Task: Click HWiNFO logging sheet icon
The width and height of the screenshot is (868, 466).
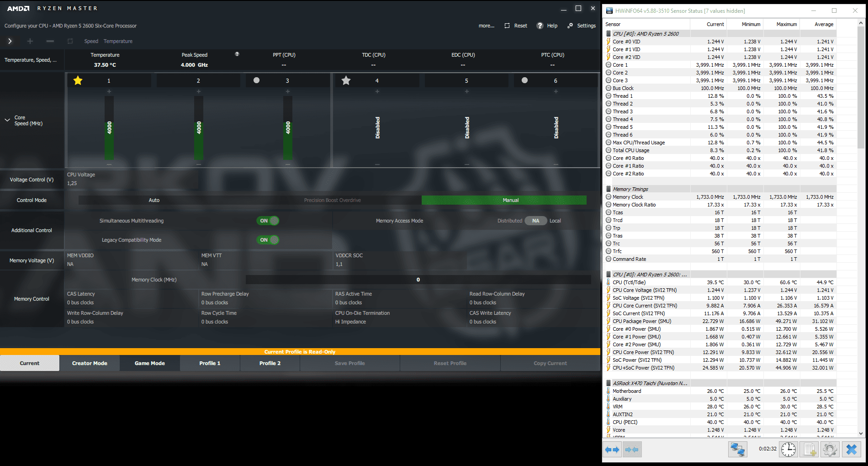Action: tap(810, 450)
